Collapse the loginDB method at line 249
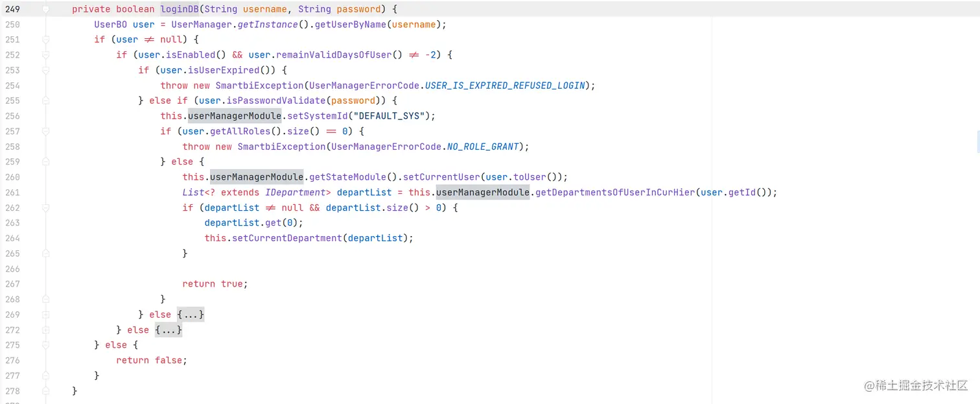The height and width of the screenshot is (404, 980). coord(45,9)
